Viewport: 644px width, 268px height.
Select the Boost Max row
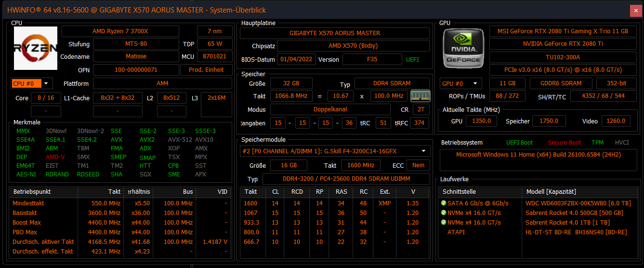tap(120, 222)
